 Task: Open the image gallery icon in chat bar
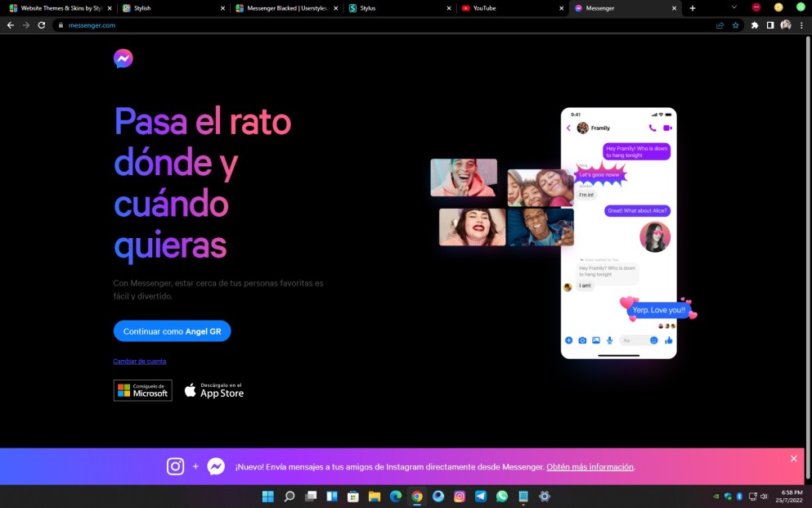(x=597, y=340)
